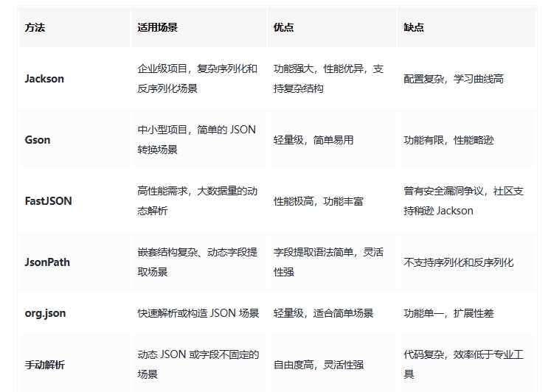Click the cell 快速解析或构造 JSON 场景
The image size is (551, 392).
coord(198,313)
